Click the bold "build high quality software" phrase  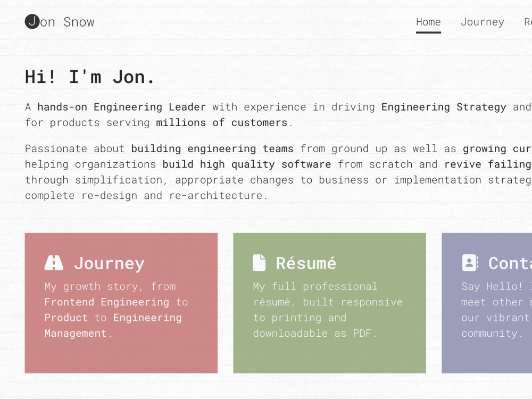[247, 164]
